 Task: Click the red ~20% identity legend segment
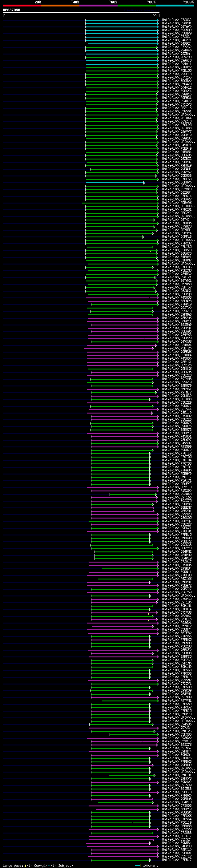coord(22,6)
